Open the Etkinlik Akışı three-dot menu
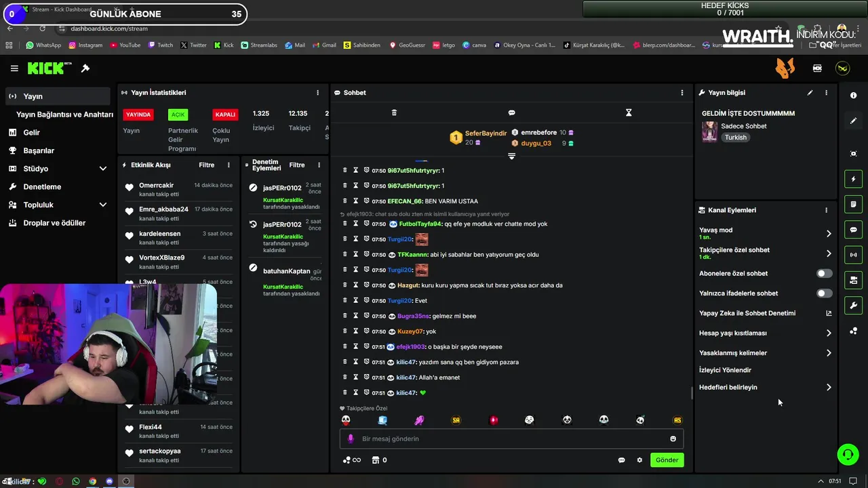Viewport: 868px width, 488px height. 229,165
